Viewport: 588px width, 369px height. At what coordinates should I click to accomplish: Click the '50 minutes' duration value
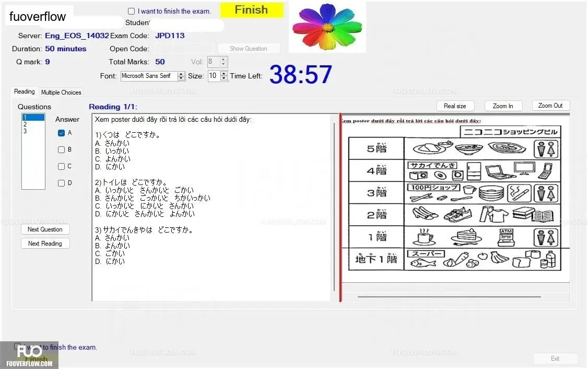(x=66, y=49)
